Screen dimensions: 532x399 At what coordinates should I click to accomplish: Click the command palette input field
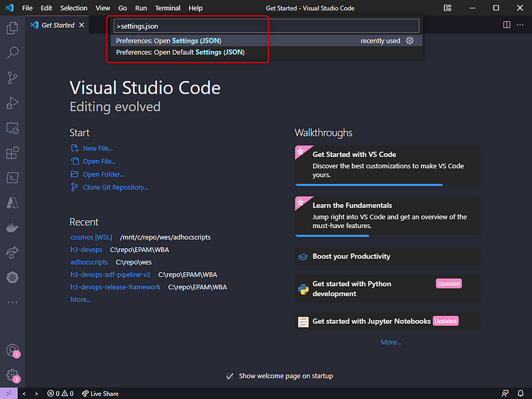(x=266, y=26)
